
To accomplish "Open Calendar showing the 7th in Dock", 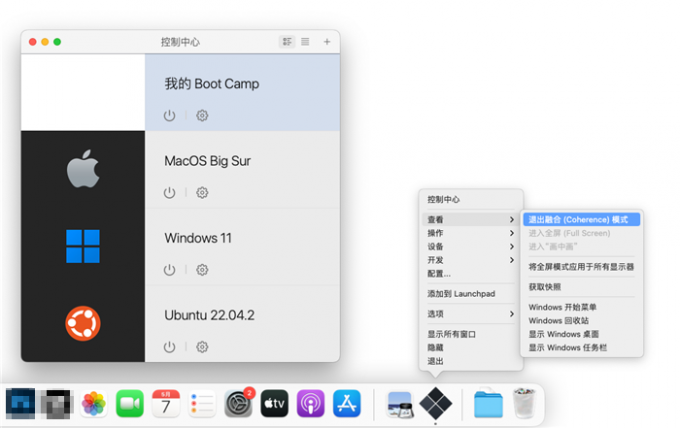I will 166,403.
